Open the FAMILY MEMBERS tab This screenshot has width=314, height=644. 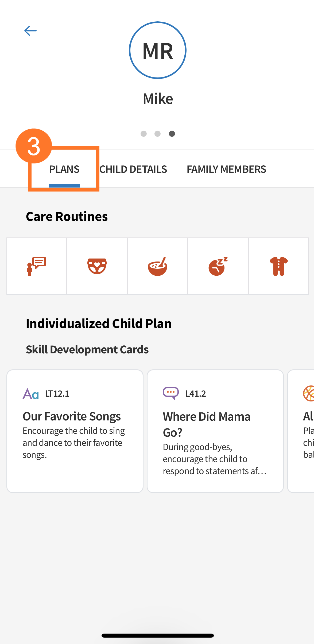[226, 169]
